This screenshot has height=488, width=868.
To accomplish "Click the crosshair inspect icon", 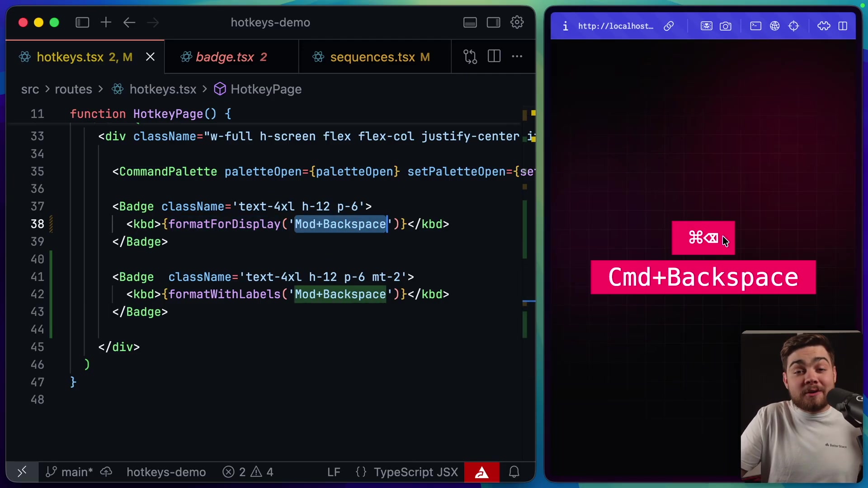I will pyautogui.click(x=794, y=26).
